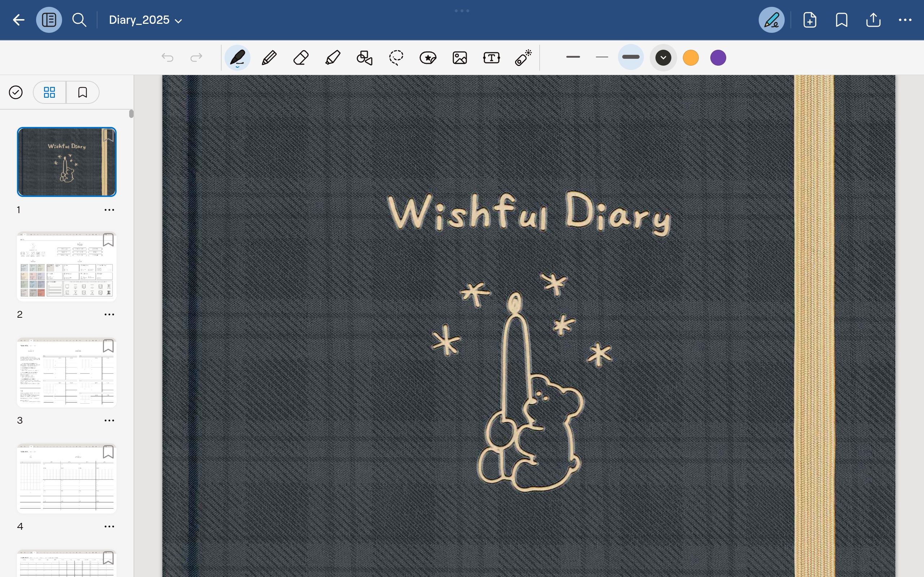Insert an image with the Image tool

point(460,58)
